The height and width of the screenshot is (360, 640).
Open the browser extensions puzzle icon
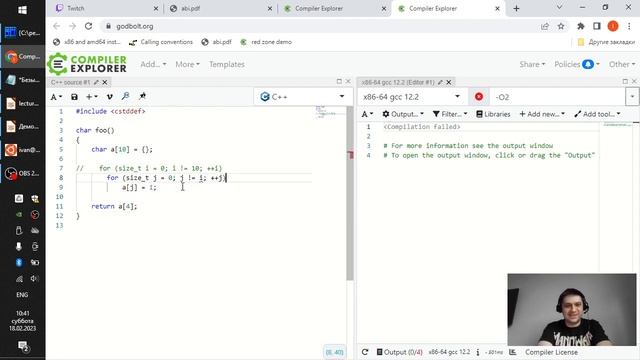(580, 26)
